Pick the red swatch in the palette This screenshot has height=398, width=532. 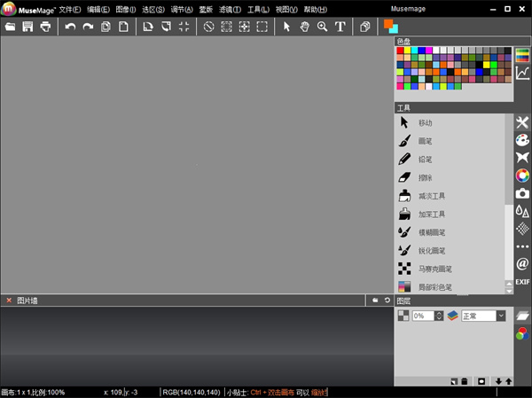coord(401,51)
